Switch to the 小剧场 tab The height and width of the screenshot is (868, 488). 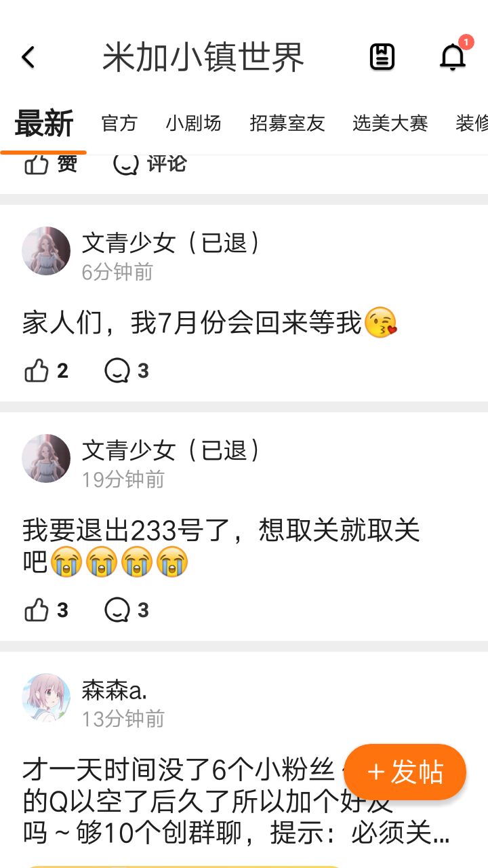click(194, 123)
